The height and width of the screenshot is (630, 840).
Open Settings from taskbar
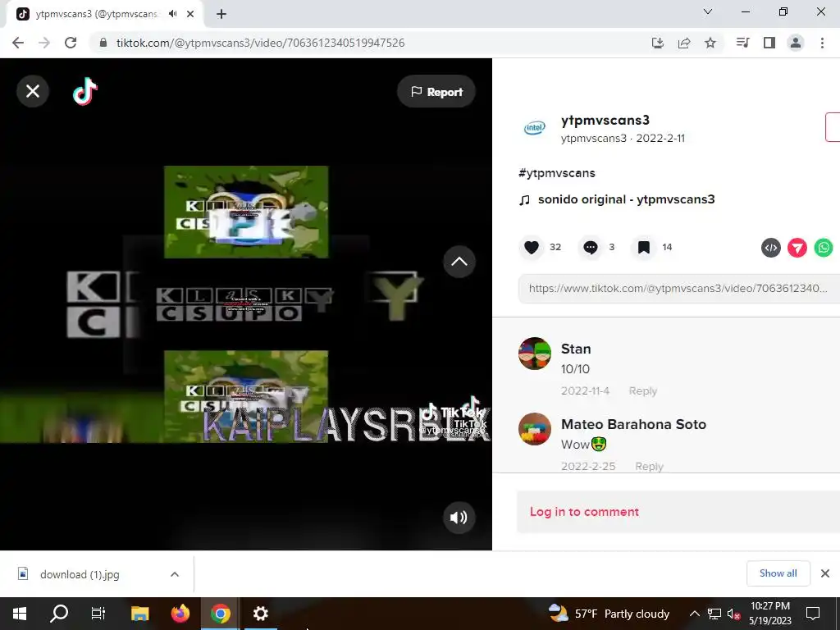pyautogui.click(x=260, y=614)
